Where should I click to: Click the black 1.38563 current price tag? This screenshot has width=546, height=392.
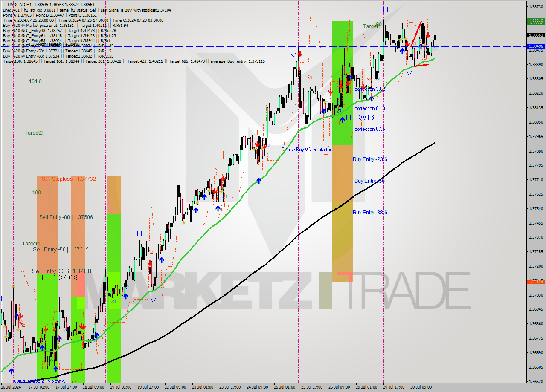pyautogui.click(x=536, y=35)
